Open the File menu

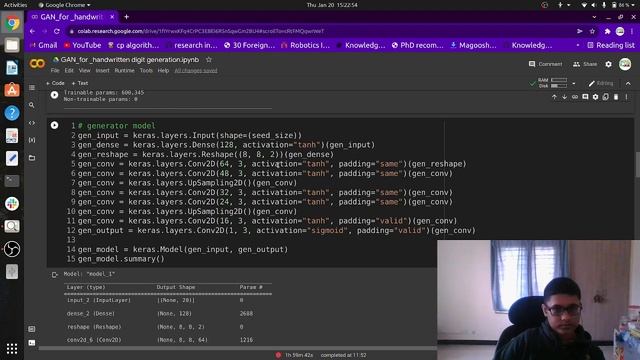tap(55, 71)
